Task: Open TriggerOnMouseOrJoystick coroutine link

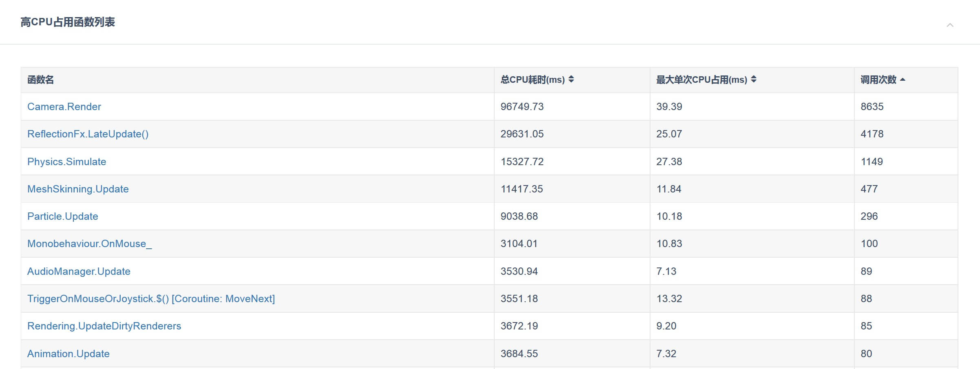Action: point(151,299)
